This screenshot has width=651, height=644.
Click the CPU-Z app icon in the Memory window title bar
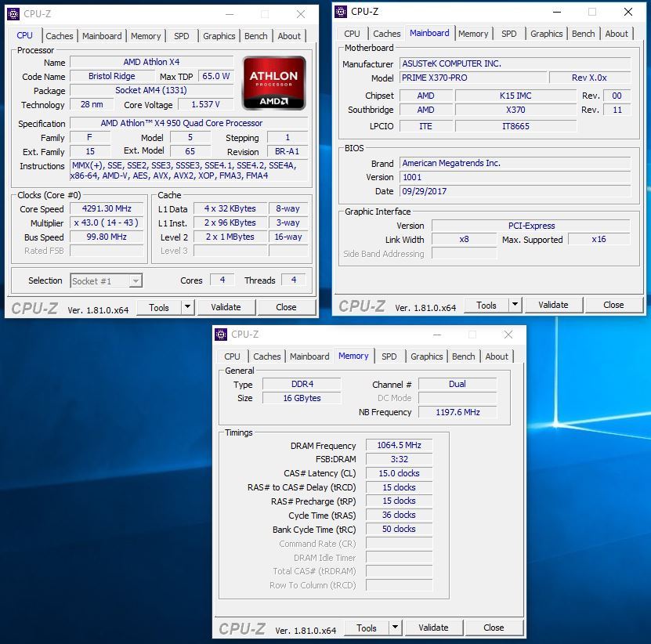[221, 335]
